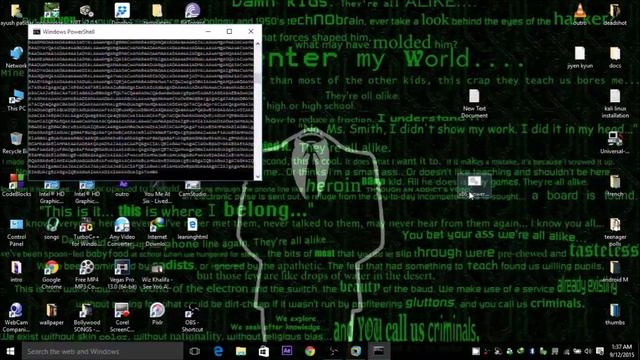Open the ayush user folder icon
640x360 pixels.
coord(16,14)
